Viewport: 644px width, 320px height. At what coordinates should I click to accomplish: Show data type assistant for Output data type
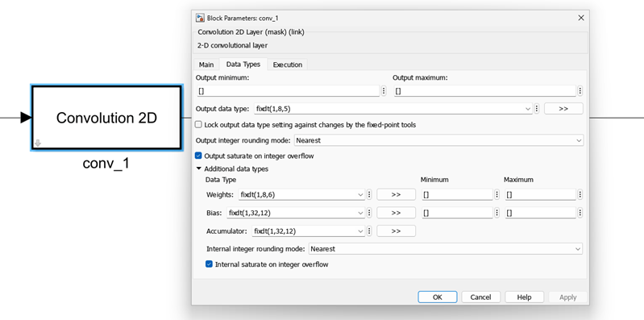[563, 109]
